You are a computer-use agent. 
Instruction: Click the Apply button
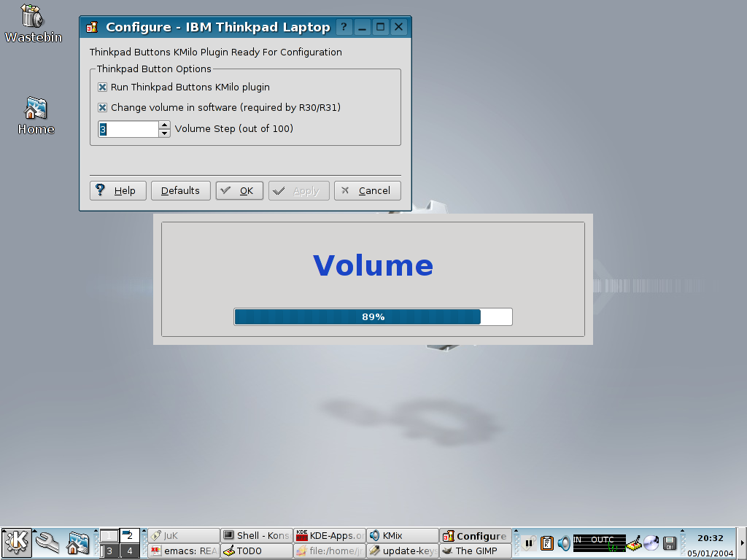(298, 191)
